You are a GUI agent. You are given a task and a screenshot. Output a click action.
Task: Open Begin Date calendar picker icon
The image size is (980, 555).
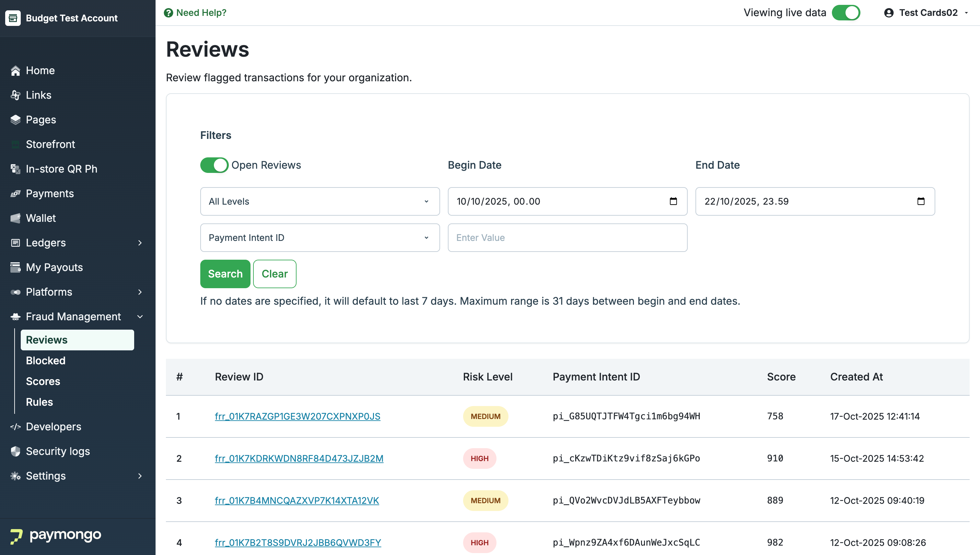673,201
